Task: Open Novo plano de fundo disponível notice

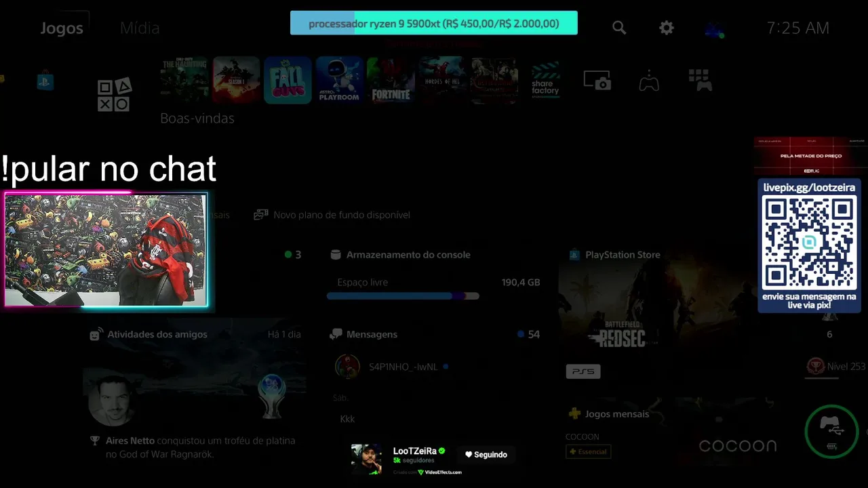Action: 342,215
